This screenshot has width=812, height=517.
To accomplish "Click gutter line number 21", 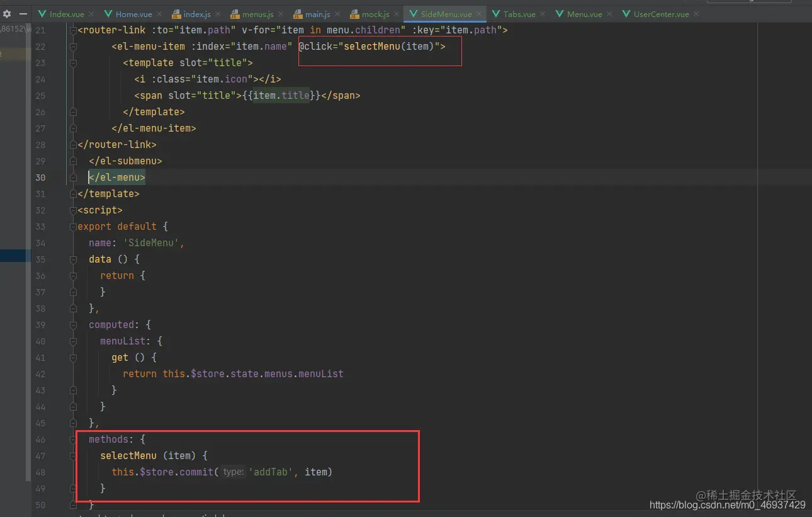I will tap(40, 30).
